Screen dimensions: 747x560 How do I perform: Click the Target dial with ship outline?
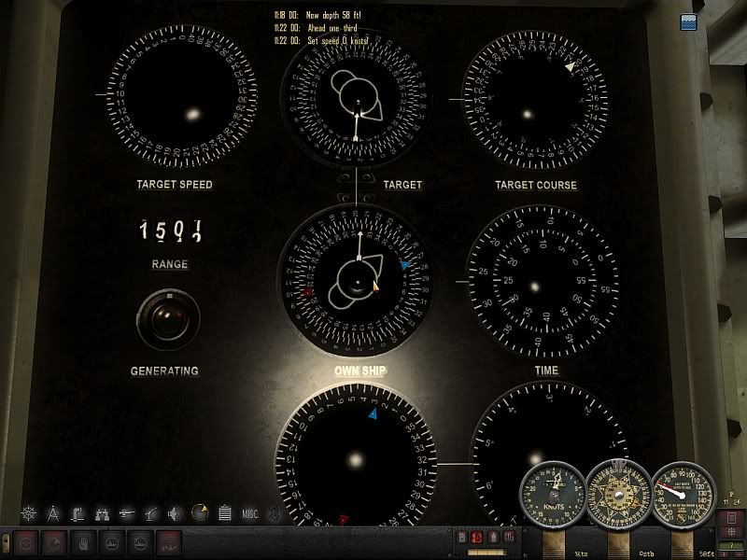point(355,98)
